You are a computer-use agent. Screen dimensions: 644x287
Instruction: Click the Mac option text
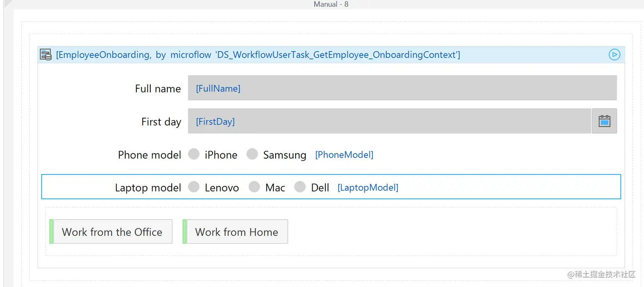[275, 188]
